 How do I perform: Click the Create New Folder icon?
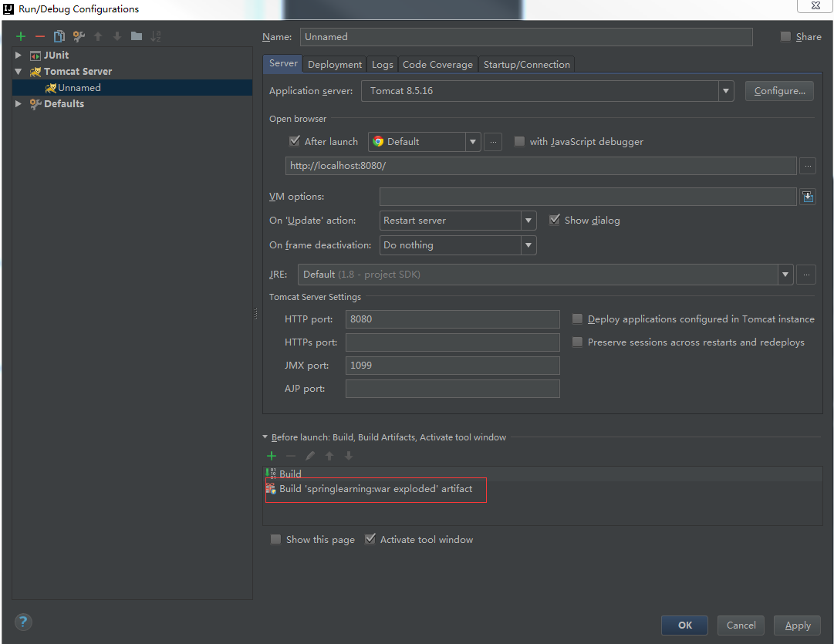coord(137,36)
